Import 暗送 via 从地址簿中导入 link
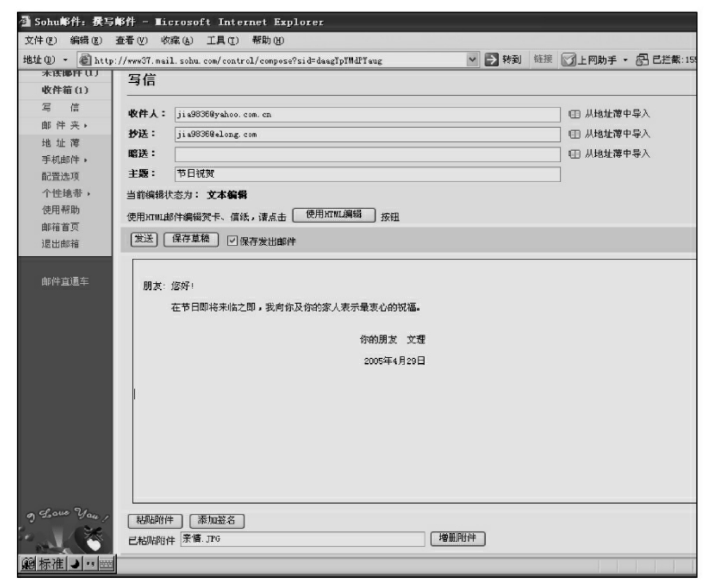The width and height of the screenshot is (713, 588). pos(617,154)
